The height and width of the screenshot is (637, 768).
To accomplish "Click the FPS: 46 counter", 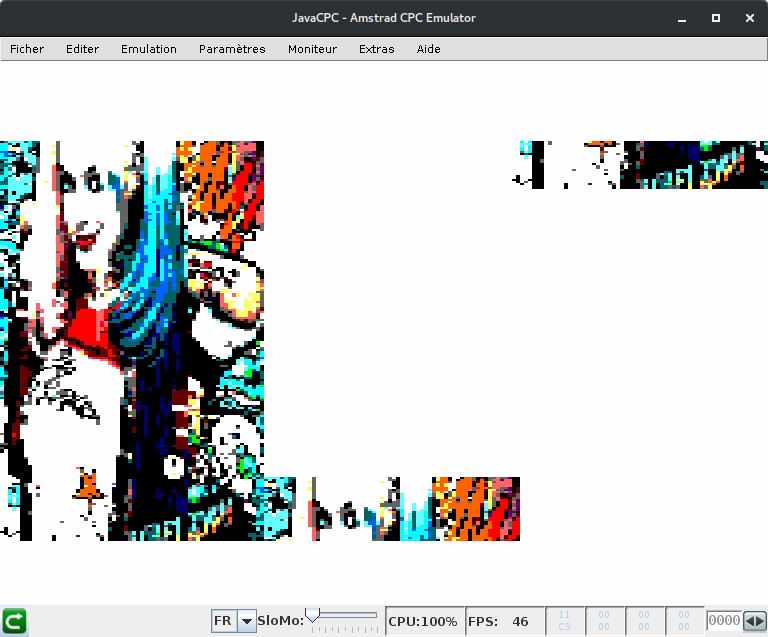I will click(504, 621).
